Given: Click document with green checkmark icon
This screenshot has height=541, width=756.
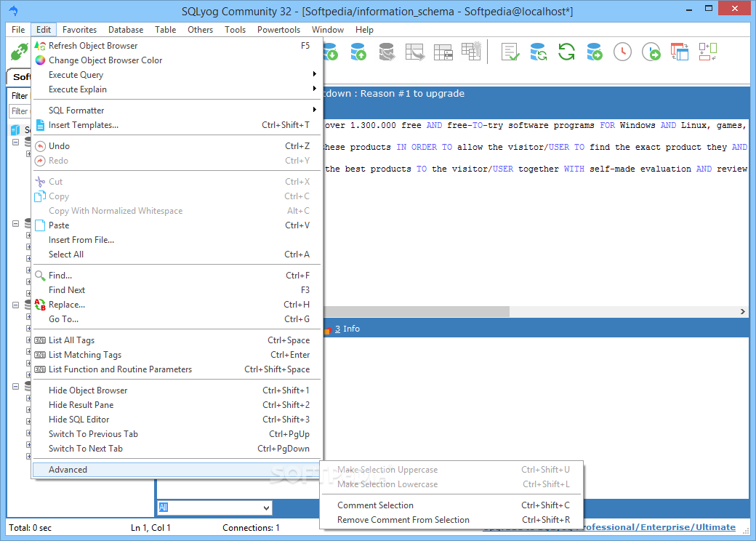Looking at the screenshot, I should click(x=510, y=52).
